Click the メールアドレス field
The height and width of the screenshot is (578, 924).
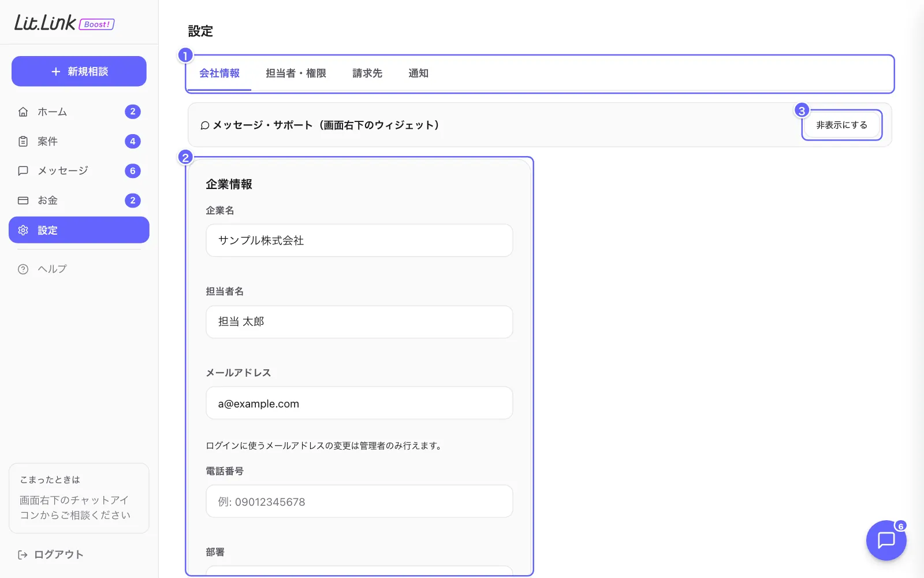[359, 403]
